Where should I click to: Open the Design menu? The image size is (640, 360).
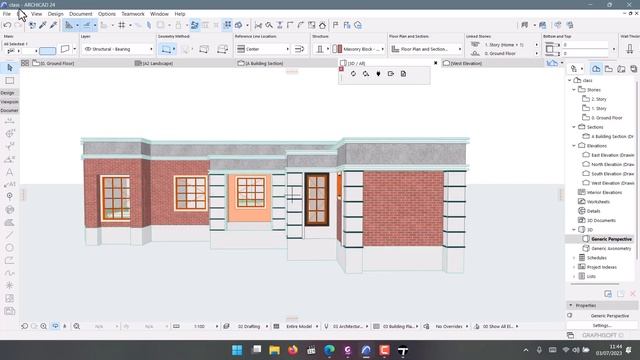[56, 14]
